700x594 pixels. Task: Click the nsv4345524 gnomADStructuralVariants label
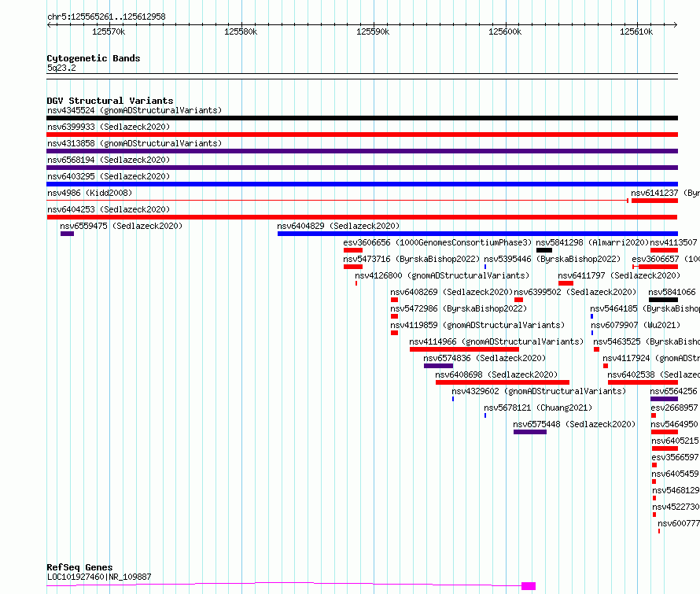point(134,110)
